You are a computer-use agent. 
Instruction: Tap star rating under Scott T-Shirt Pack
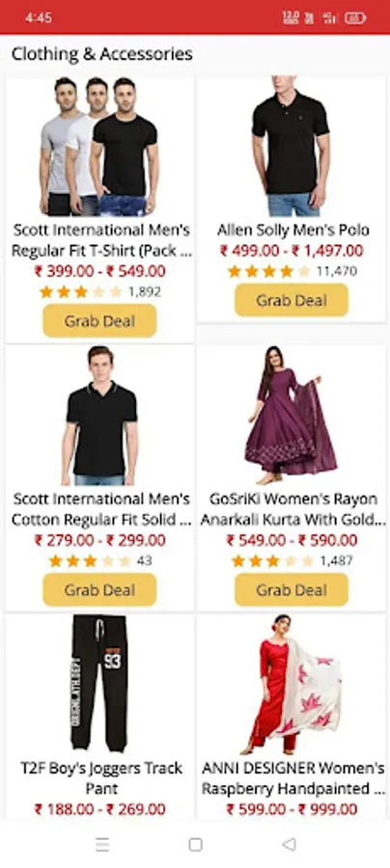click(x=80, y=291)
